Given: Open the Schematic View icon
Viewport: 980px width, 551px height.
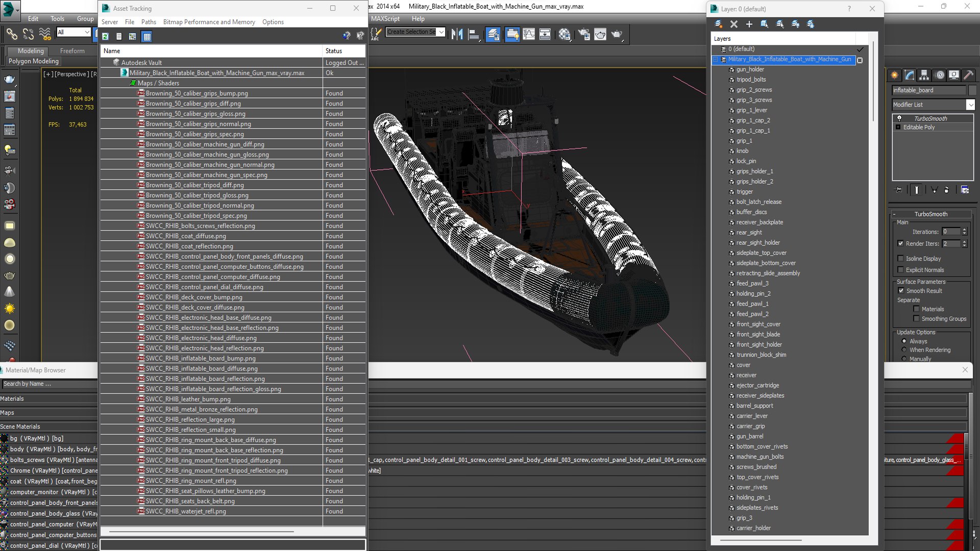Looking at the screenshot, I should click(545, 34).
